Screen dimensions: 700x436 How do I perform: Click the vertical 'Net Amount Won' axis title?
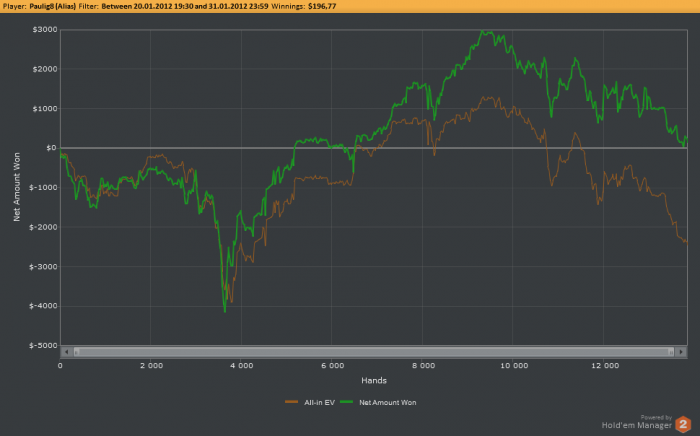click(17, 187)
